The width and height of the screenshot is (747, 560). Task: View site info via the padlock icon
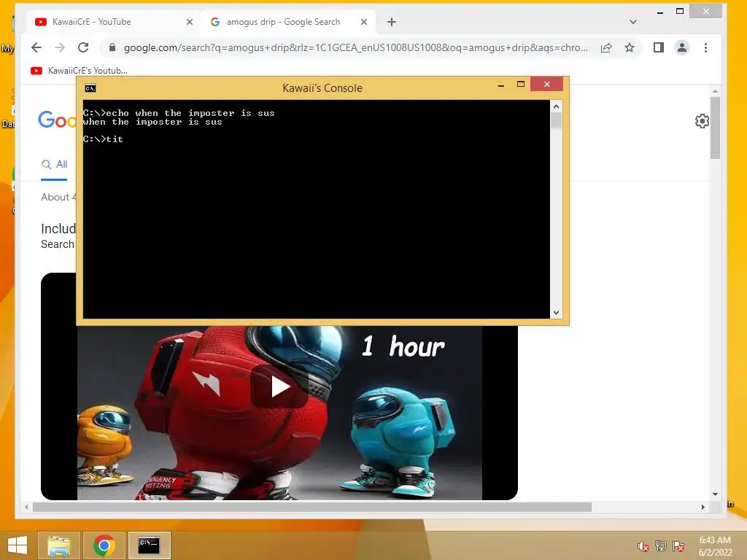[112, 47]
